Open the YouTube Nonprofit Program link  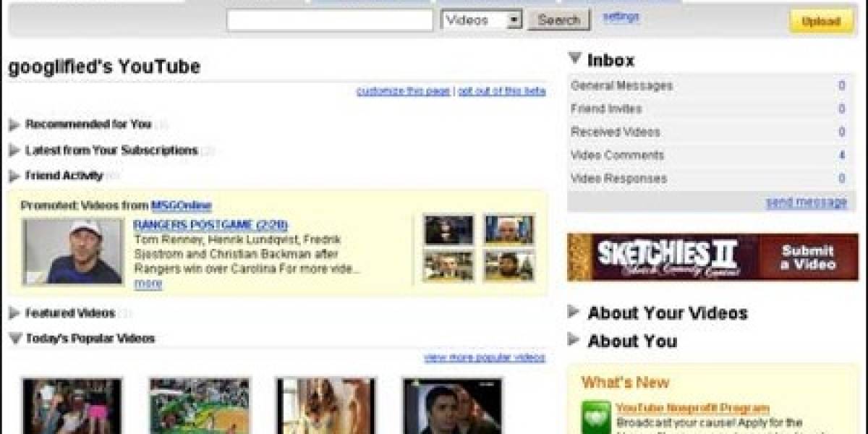pos(692,409)
